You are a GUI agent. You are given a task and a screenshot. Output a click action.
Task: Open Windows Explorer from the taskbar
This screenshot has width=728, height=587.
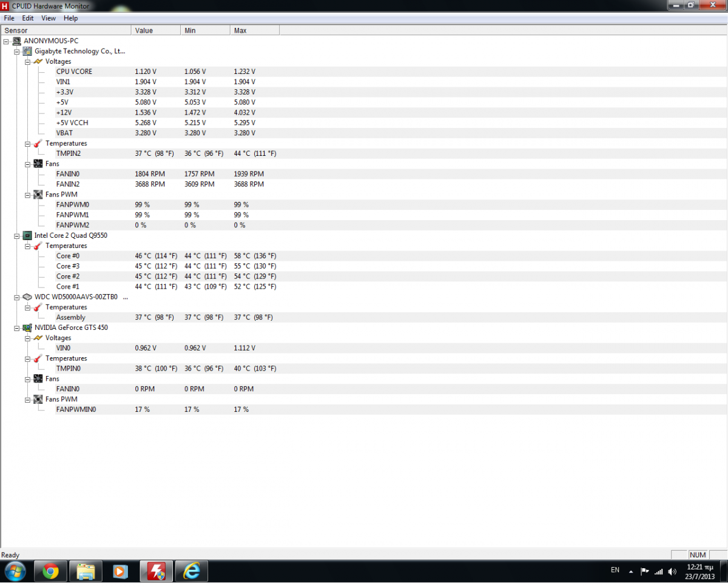[x=86, y=571]
